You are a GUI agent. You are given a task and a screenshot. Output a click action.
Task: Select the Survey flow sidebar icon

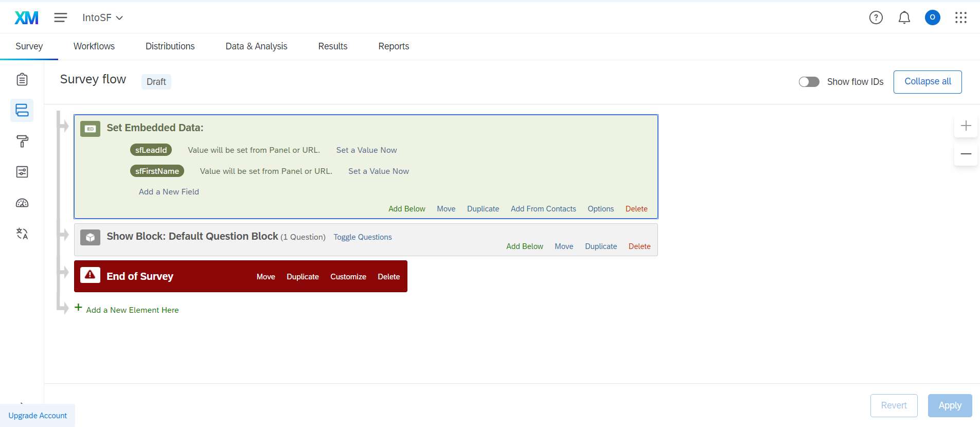tap(22, 110)
